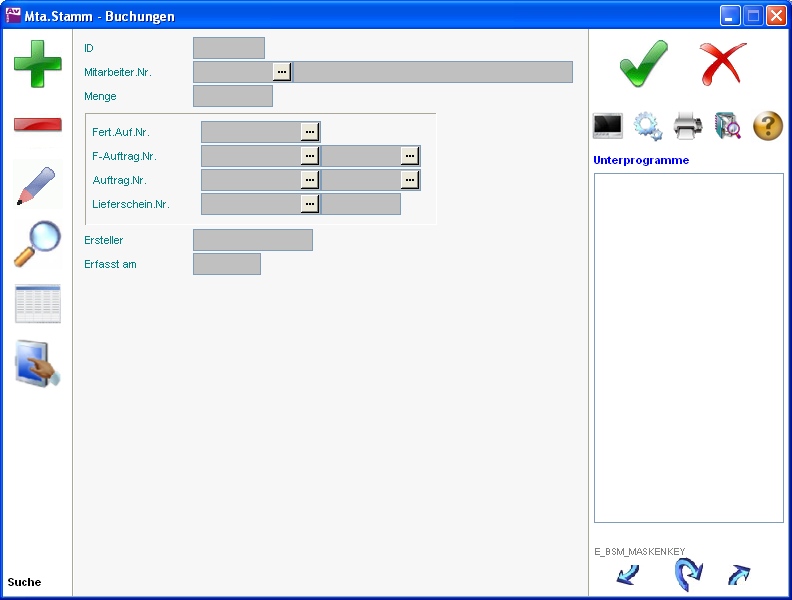Click the circular refresh arrow icon
Viewport: 792px width, 600px height.
pyautogui.click(x=687, y=575)
